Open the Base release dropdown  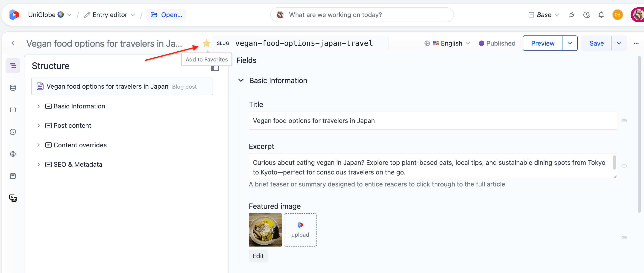tap(544, 15)
